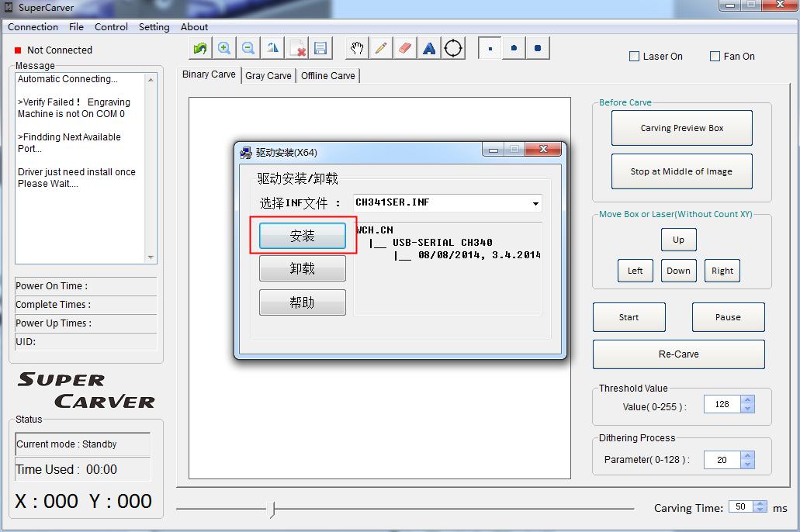The height and width of the screenshot is (532, 800).
Task: Click the zoom out magnifier icon
Action: (248, 48)
